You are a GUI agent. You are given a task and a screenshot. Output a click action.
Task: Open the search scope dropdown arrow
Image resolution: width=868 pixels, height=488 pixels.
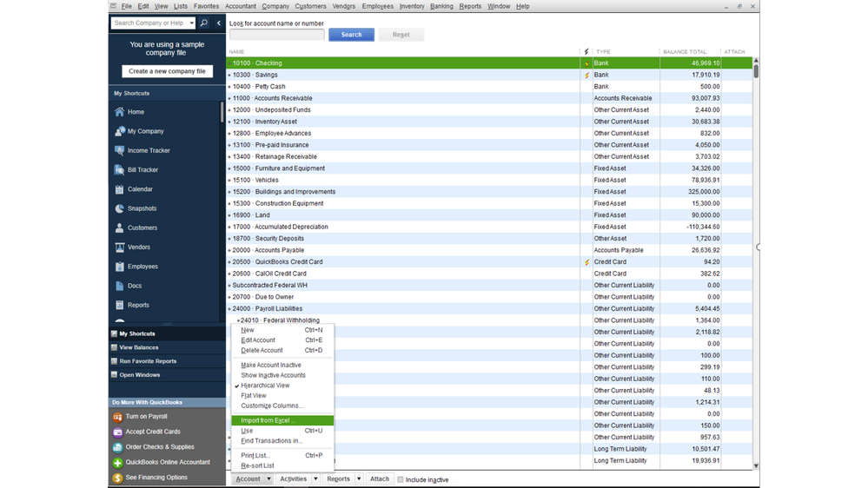click(191, 23)
